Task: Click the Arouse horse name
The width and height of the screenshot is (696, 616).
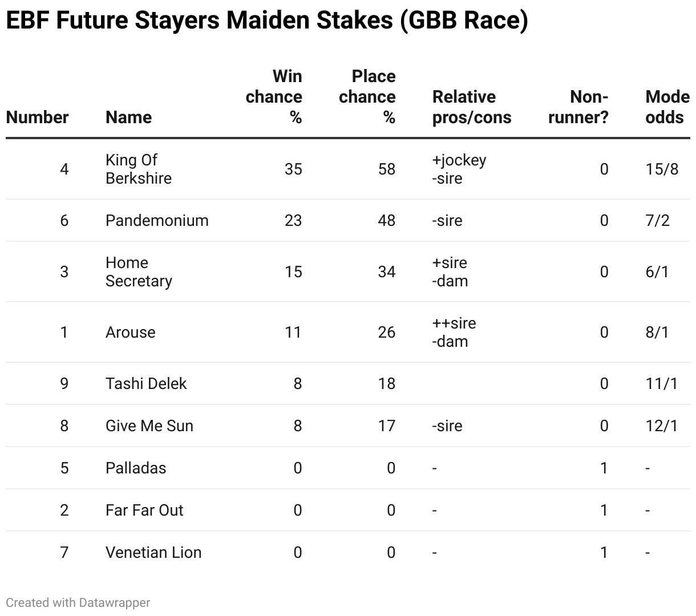Action: click(130, 332)
